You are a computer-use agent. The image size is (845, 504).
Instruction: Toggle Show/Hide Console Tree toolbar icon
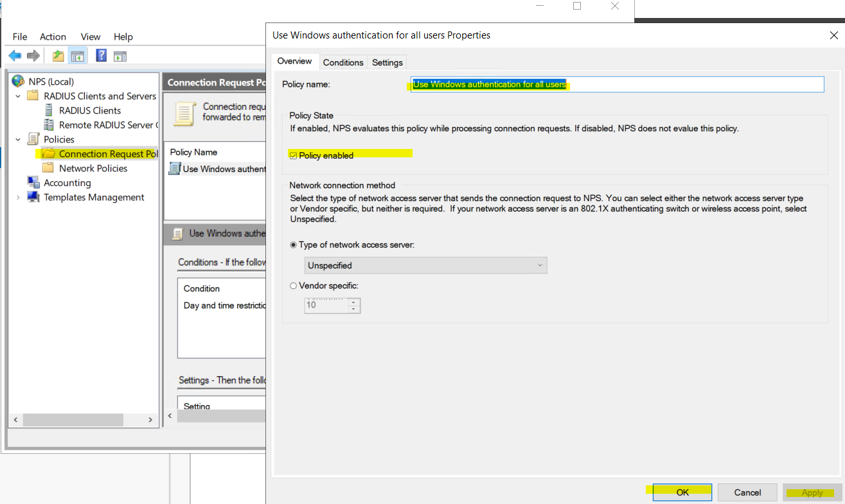coord(78,56)
